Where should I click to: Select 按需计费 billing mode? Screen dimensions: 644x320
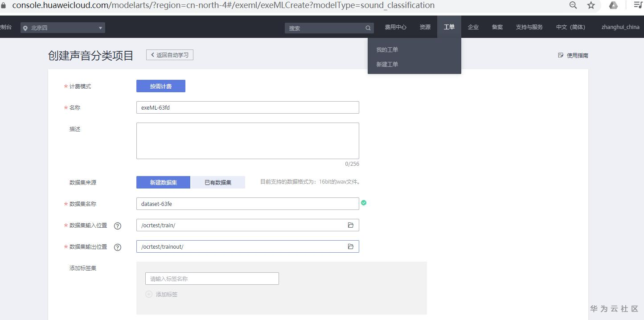coord(161,86)
